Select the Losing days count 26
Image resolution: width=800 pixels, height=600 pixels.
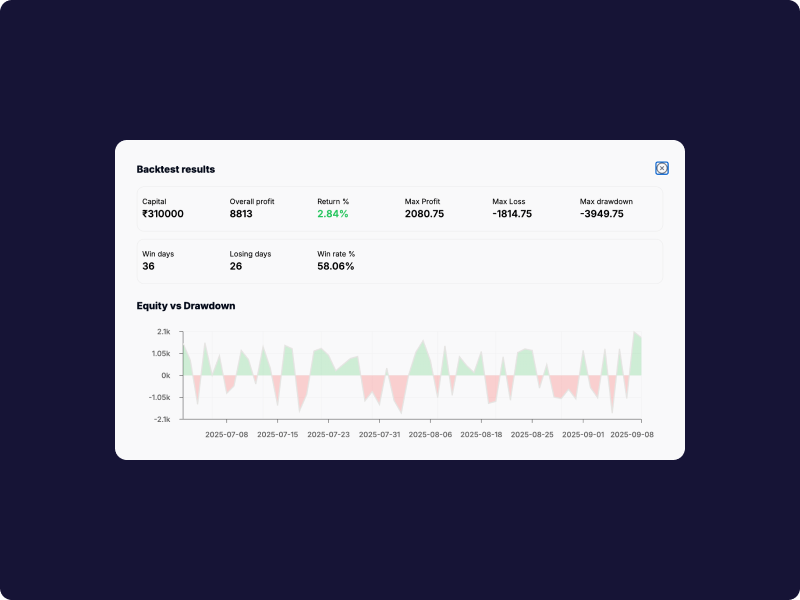tap(236, 266)
